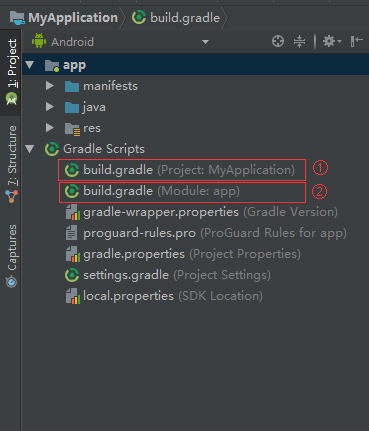Open the Captures tool window
The height and width of the screenshot is (431, 369).
12,255
